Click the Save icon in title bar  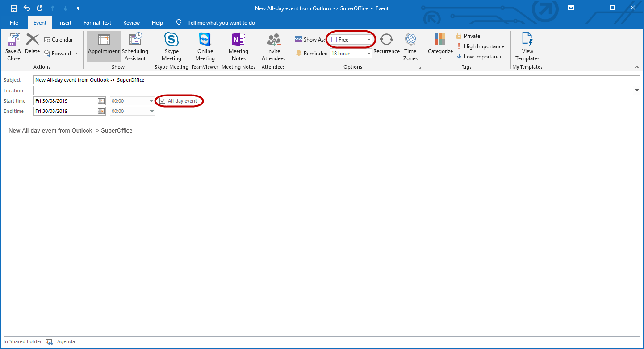coord(14,8)
